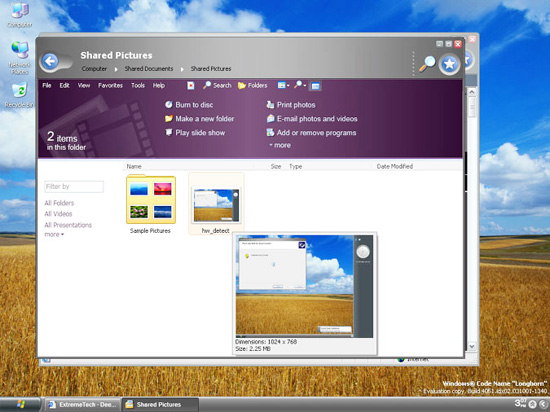Click Burn to disc task

(x=189, y=104)
